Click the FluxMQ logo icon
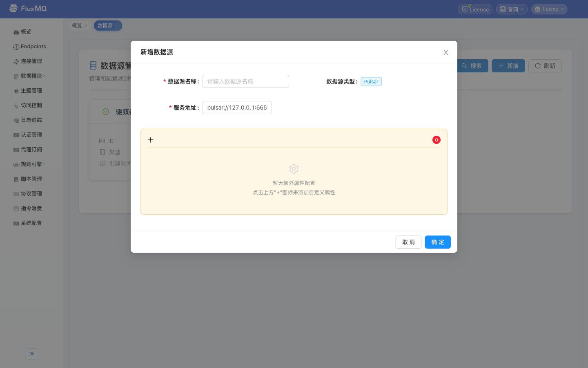Screen dimensions: 588x368 click(x=13, y=9)
